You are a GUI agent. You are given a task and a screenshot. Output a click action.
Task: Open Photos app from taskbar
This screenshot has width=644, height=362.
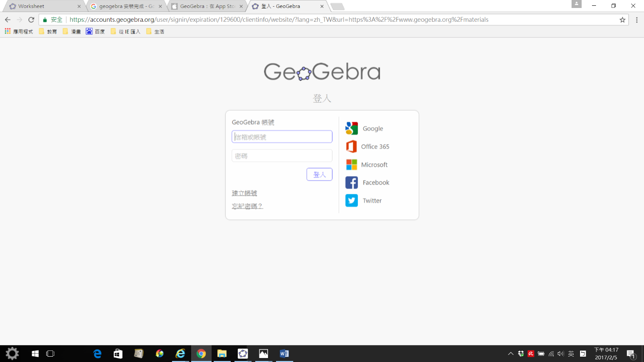[264, 354]
